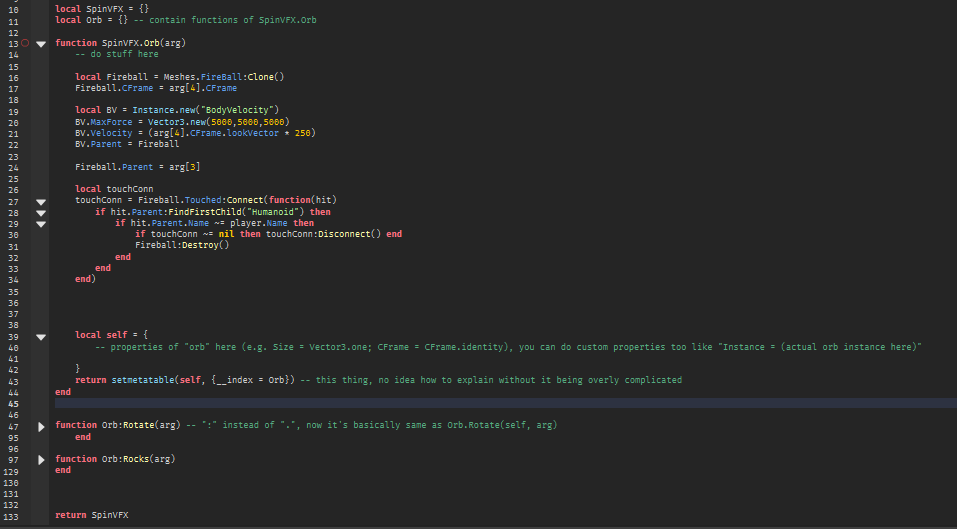957x529 pixels.
Task: Toggle the breakpoint marker on line 13
Action: 25,43
